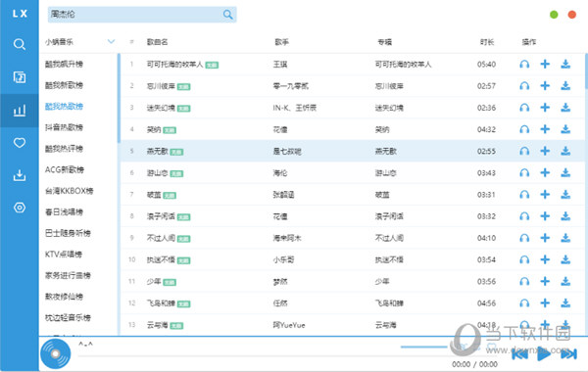Select the ACG新歌榜 chart
Image resolution: width=588 pixels, height=372 pixels.
pyautogui.click(x=64, y=169)
